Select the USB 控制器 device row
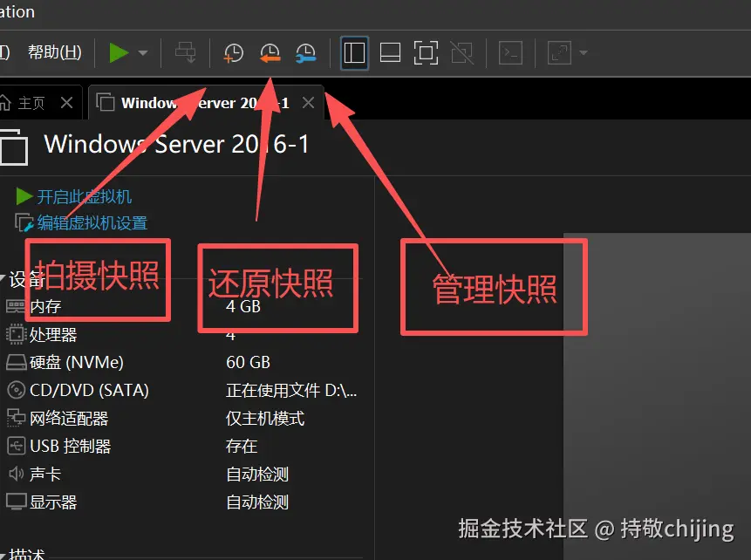751x560 pixels. point(182,446)
